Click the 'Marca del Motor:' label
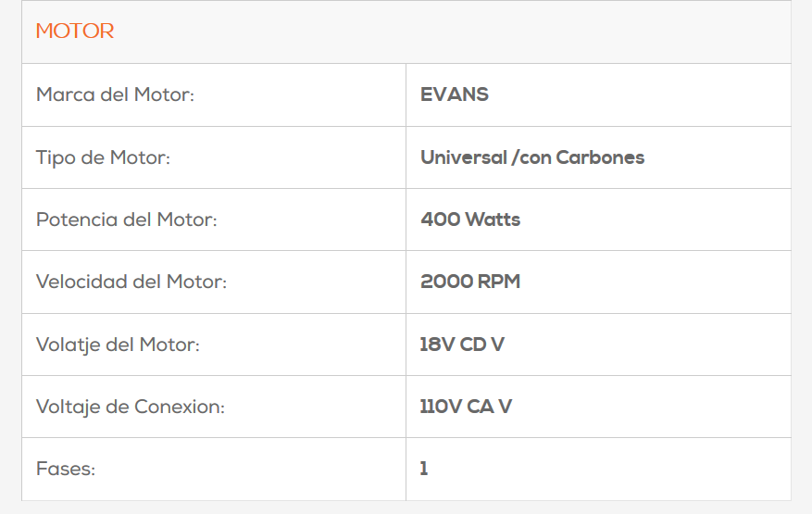812x514 pixels. tap(115, 94)
